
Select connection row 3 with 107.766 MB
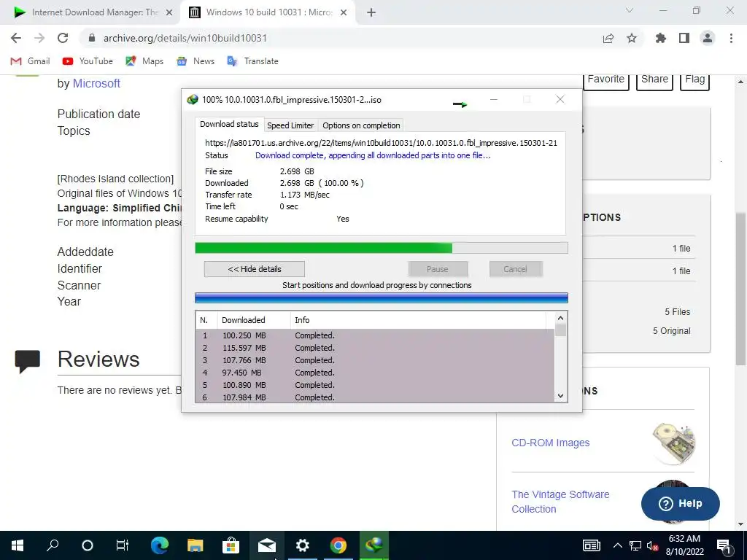click(x=375, y=360)
